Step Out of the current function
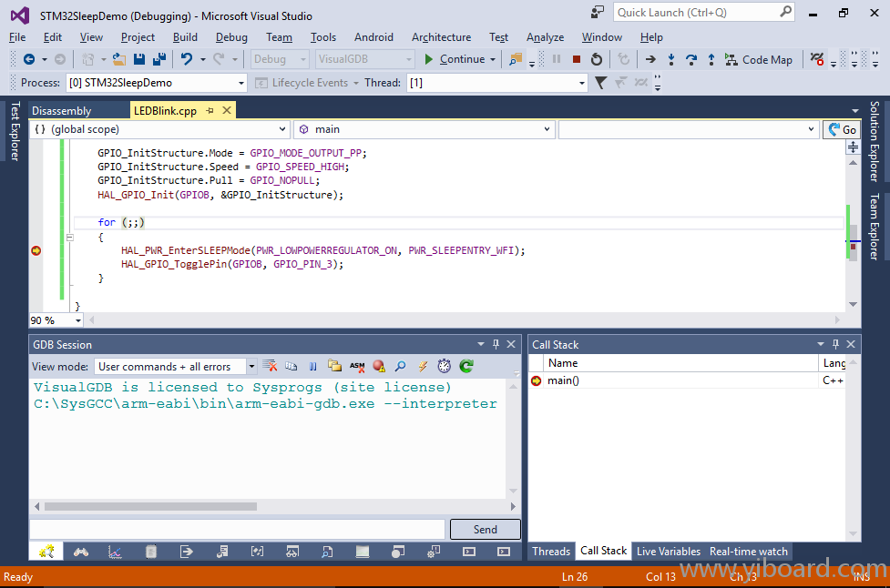This screenshot has height=588, width=890. (x=711, y=59)
